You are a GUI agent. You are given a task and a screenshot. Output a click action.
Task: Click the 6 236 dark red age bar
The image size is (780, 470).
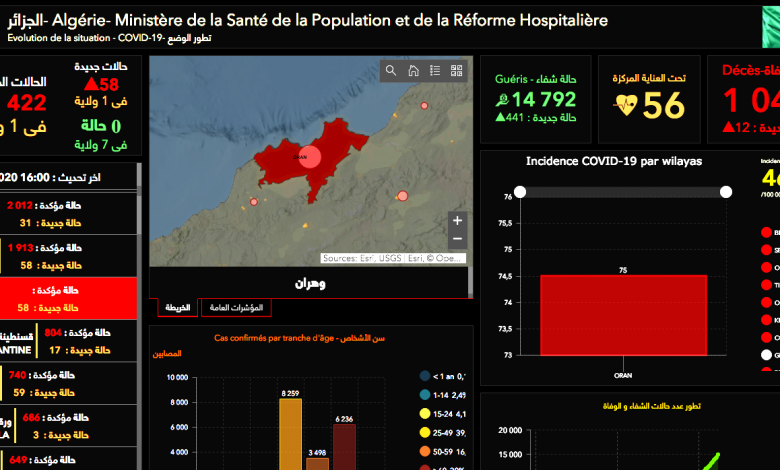tap(344, 447)
